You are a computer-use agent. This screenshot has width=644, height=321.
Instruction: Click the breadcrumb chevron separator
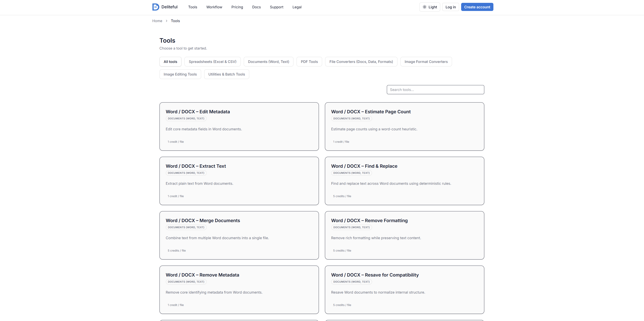pos(166,21)
